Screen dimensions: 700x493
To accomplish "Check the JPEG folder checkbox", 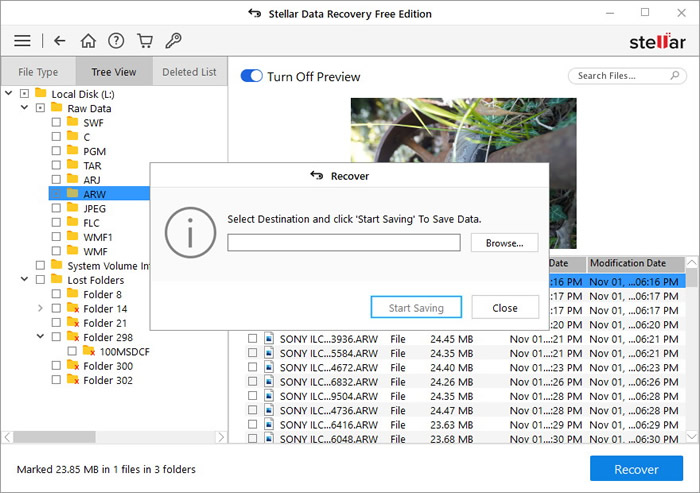I will pos(56,208).
